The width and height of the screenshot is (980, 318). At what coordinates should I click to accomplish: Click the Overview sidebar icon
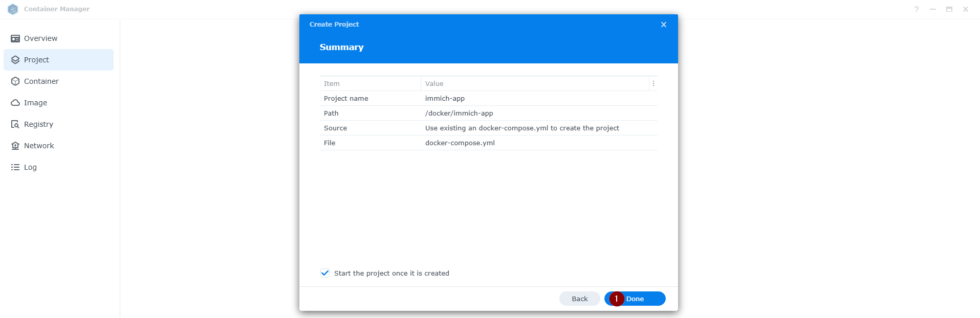tap(15, 38)
